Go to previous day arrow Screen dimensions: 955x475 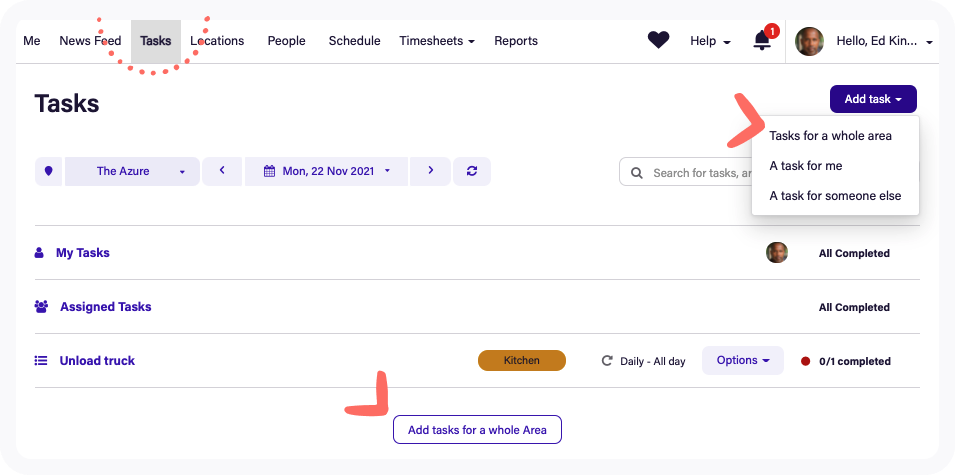tap(222, 171)
